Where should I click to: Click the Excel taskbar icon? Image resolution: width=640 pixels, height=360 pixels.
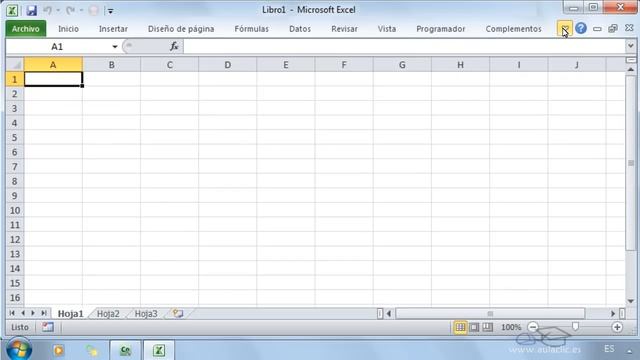click(x=159, y=350)
